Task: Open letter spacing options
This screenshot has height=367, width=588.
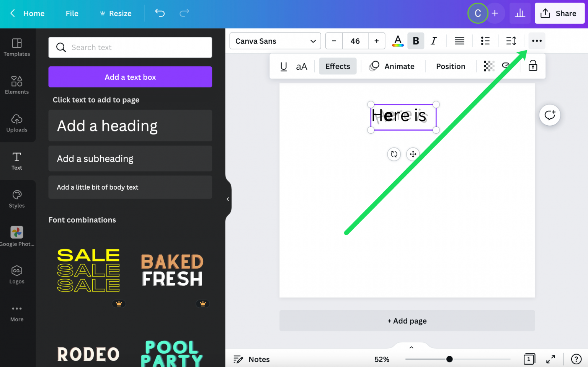Action: click(x=511, y=41)
